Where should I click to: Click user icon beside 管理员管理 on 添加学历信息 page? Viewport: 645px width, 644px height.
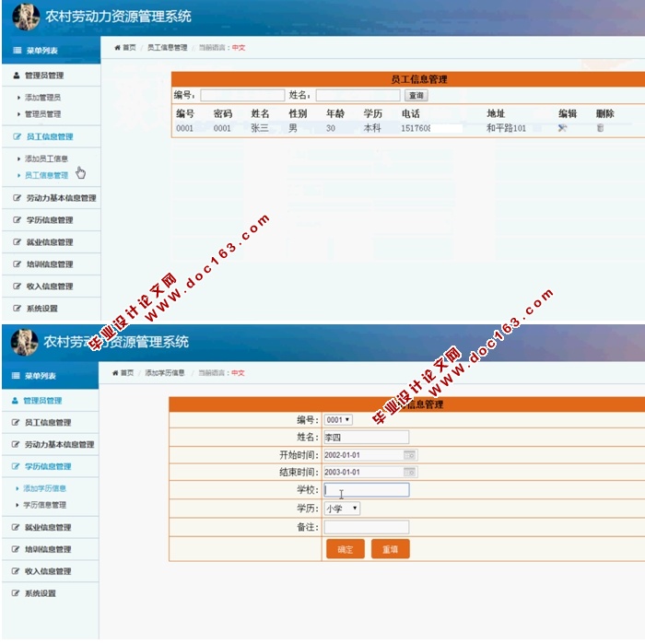coord(15,401)
